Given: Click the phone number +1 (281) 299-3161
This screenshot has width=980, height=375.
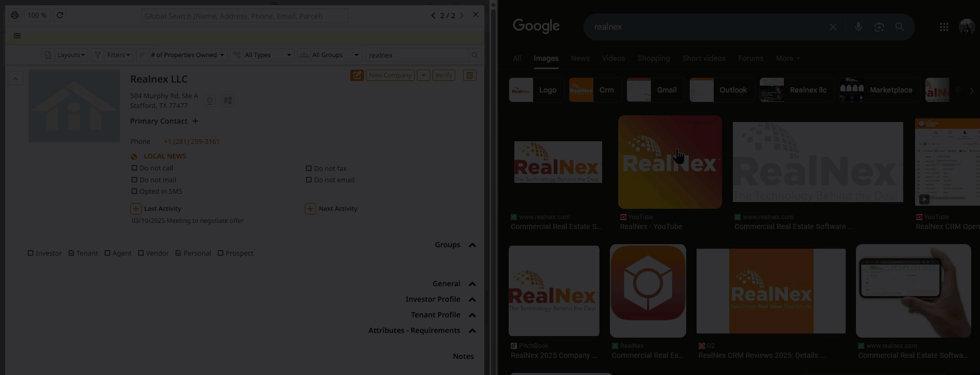Looking at the screenshot, I should click(192, 141).
